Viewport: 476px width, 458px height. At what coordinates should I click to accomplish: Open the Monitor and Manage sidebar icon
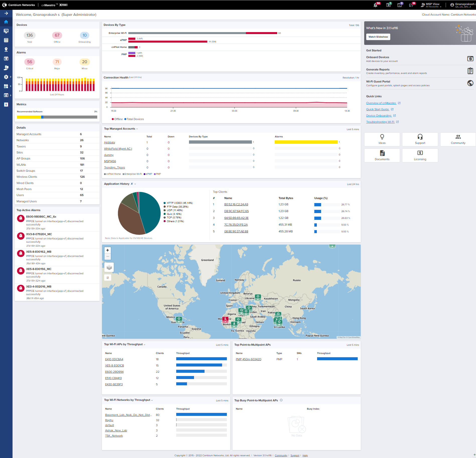[x=6, y=31]
